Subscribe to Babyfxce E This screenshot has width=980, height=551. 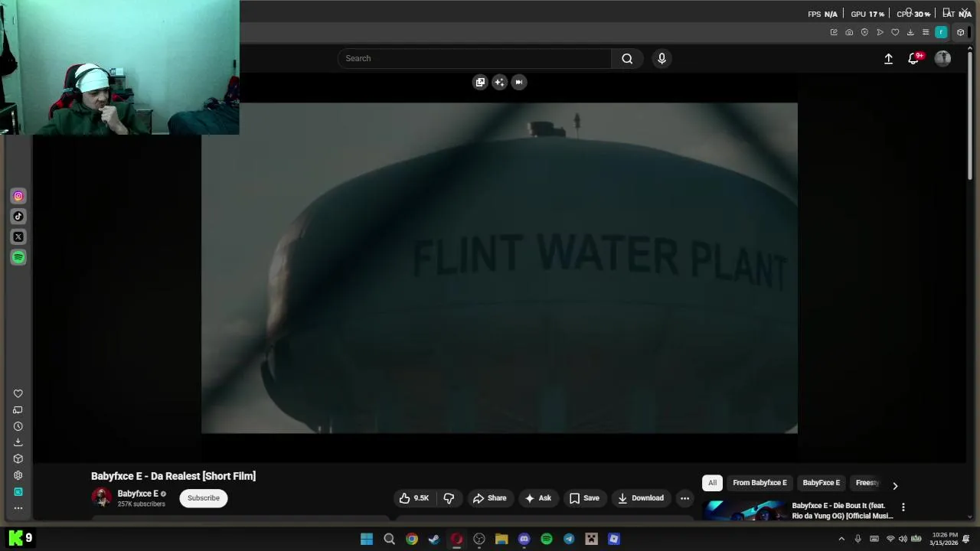click(x=204, y=498)
